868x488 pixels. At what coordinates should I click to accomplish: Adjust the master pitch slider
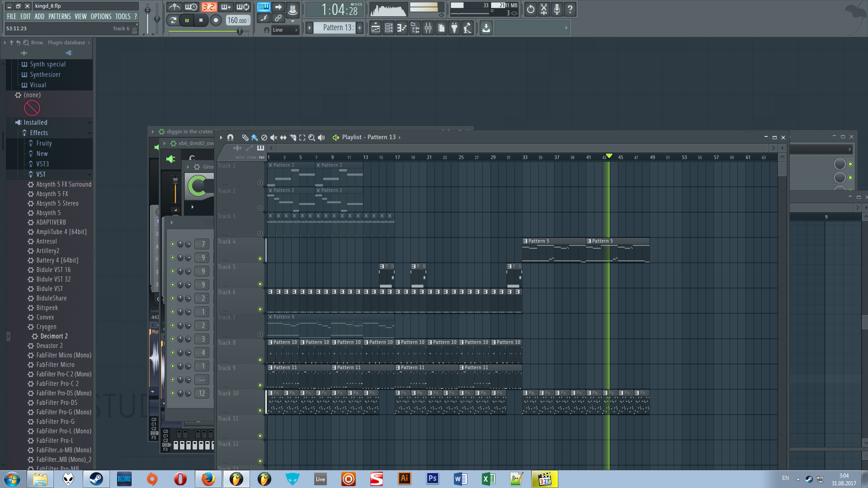pos(157,18)
